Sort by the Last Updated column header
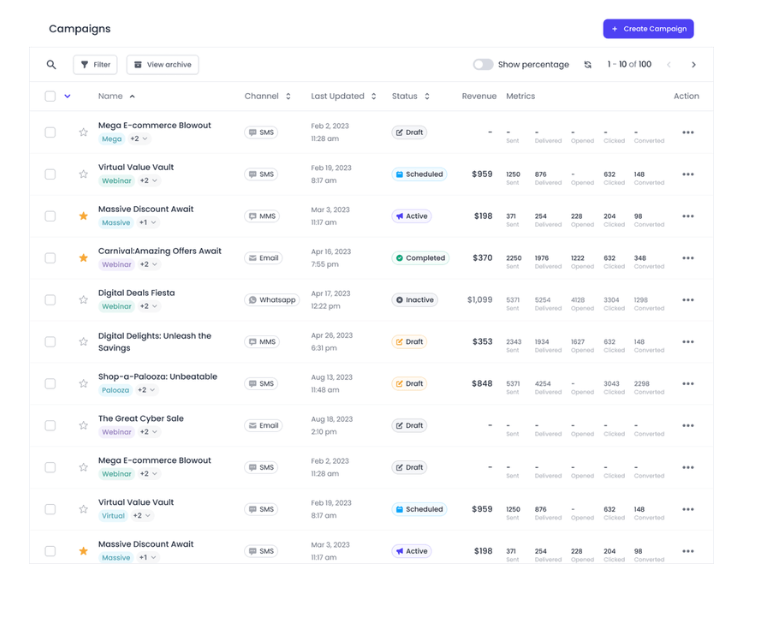The height and width of the screenshot is (619, 765). [x=343, y=97]
